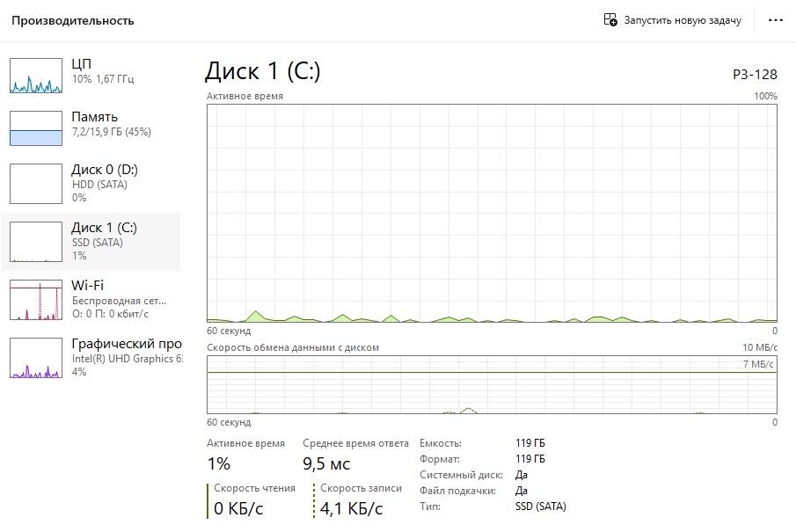Click the '10% 1,67 ГГц' CPU stats
This screenshot has height=532, width=796.
(103, 78)
